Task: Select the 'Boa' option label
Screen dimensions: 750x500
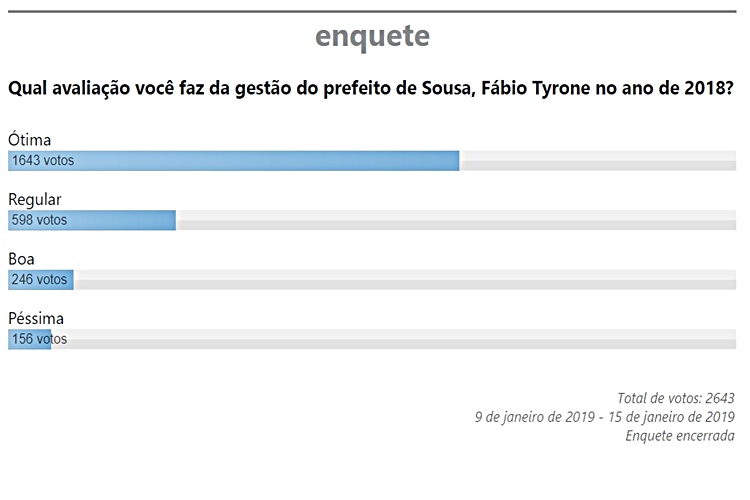Action: click(x=22, y=259)
